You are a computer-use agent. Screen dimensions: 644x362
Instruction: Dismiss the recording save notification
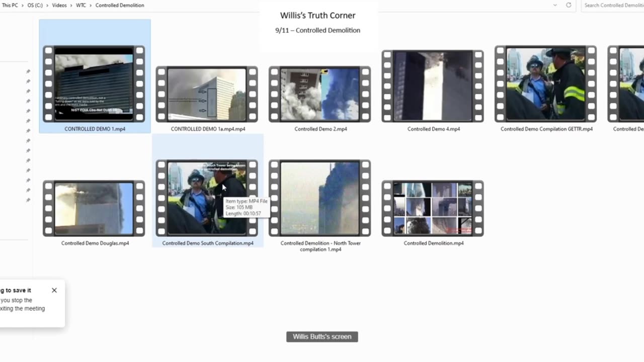coord(54,290)
